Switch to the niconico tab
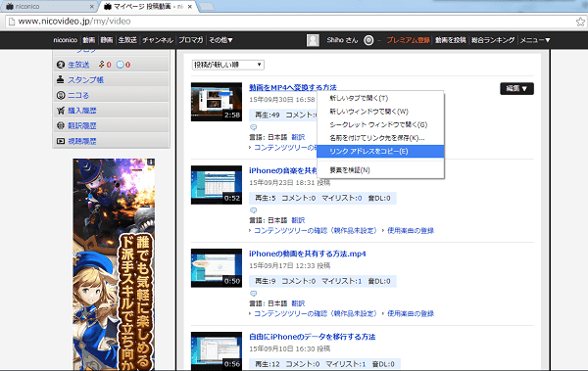The image size is (588, 371). (x=49, y=7)
